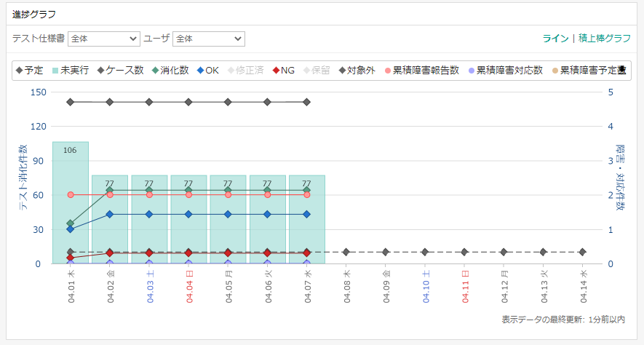The image size is (644, 345).
Task: Click the 04.12 月 axis label
Action: pyautogui.click(x=505, y=286)
